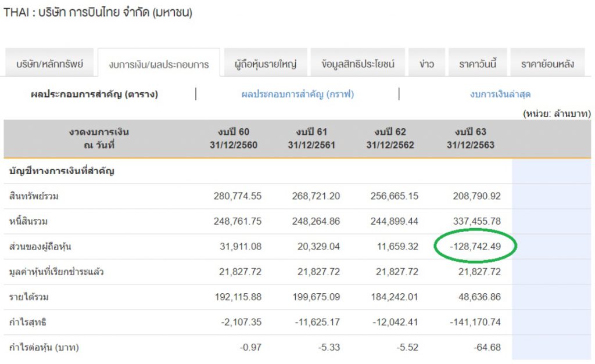Click column header งบปี 61 31/12/2561
This screenshot has width=595, height=364.
click(x=311, y=138)
